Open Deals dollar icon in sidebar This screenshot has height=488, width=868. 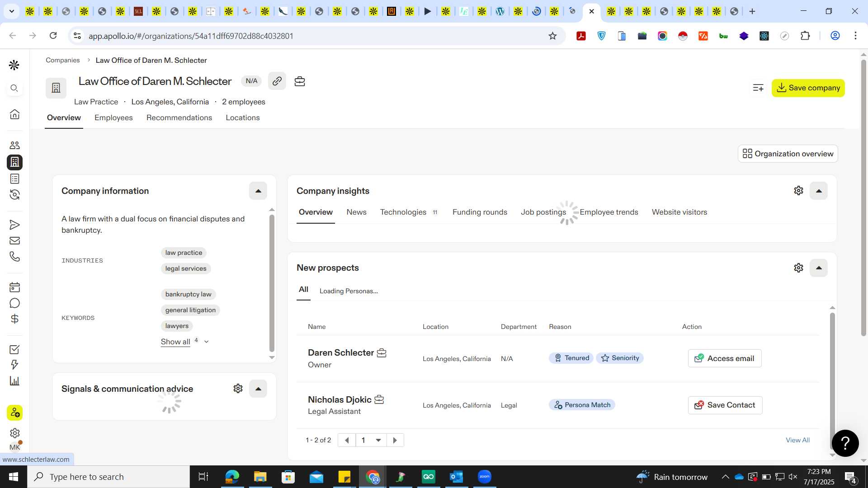tap(14, 319)
